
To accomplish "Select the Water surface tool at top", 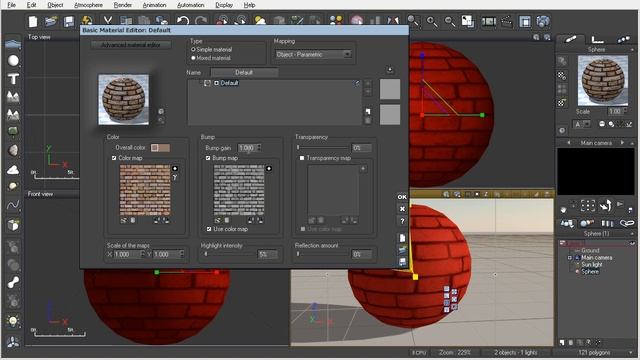I will coord(13,43).
